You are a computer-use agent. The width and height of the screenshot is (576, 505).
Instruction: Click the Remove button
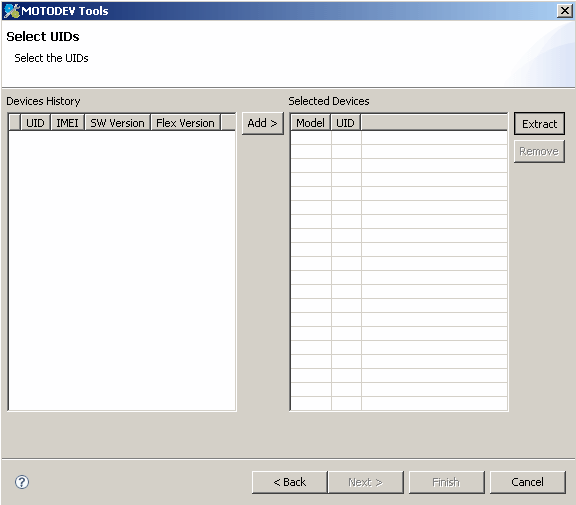[539, 151]
